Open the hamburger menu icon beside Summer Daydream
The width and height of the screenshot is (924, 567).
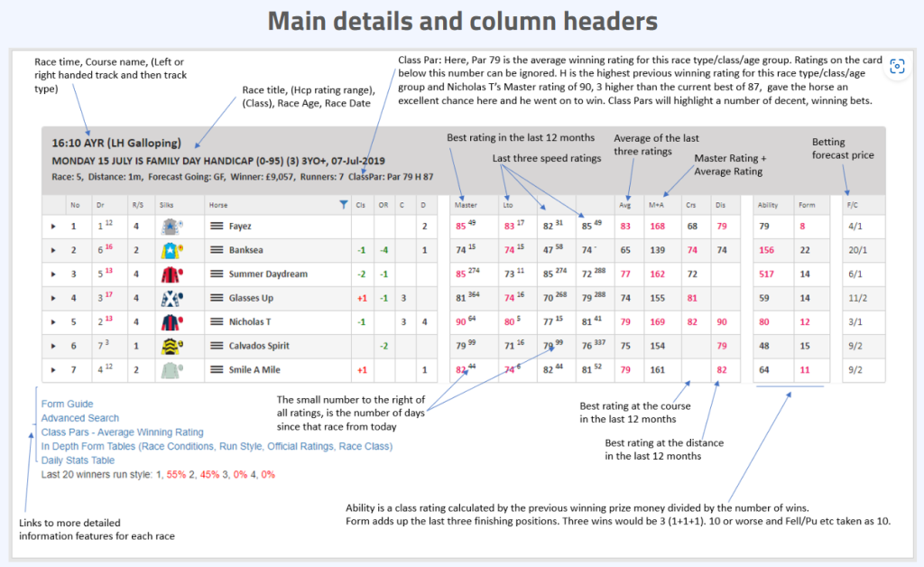click(x=217, y=274)
